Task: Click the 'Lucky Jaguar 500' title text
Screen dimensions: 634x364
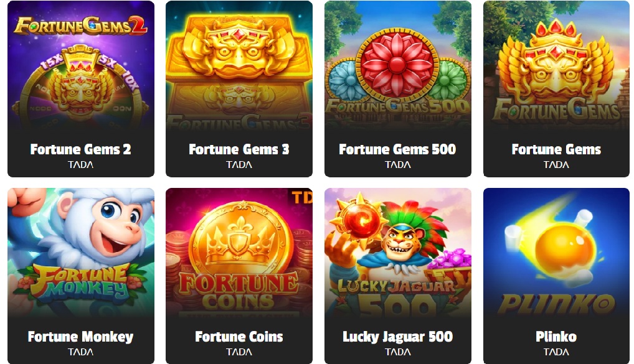Action: [398, 337]
